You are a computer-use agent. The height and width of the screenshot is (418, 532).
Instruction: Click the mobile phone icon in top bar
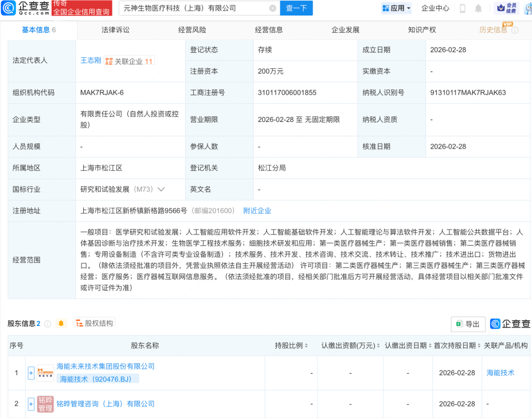pyautogui.click(x=463, y=8)
